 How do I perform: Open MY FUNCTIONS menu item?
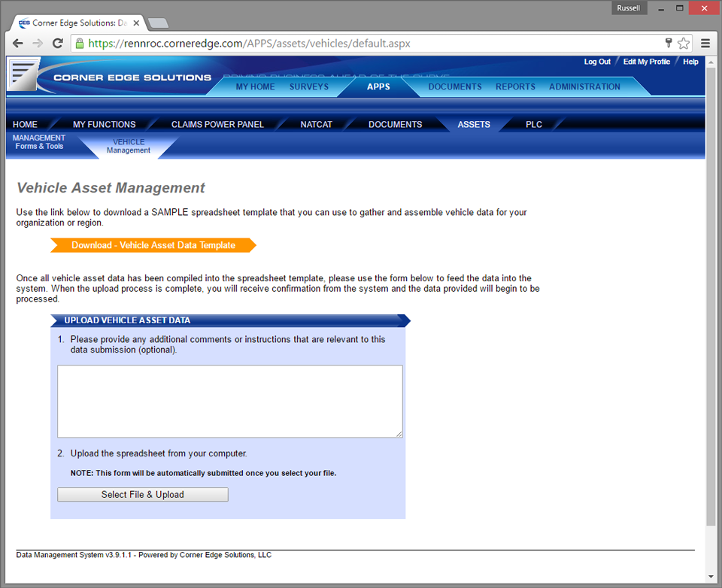104,124
